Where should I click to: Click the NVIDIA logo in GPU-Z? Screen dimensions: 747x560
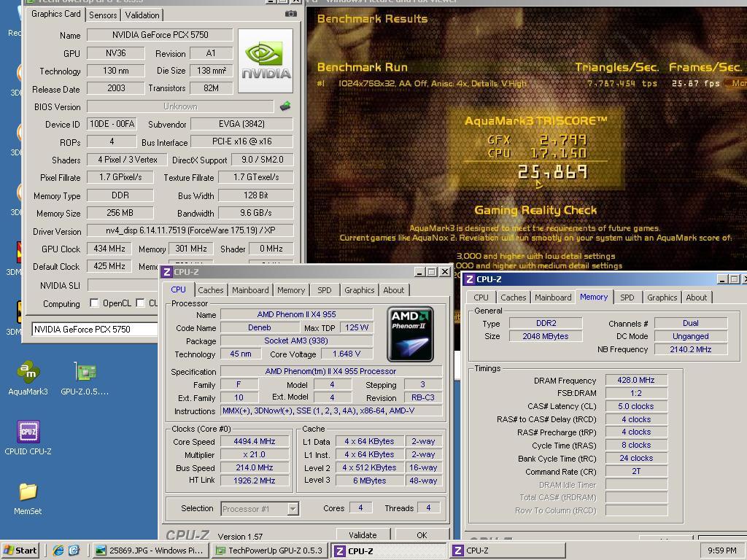point(266,61)
